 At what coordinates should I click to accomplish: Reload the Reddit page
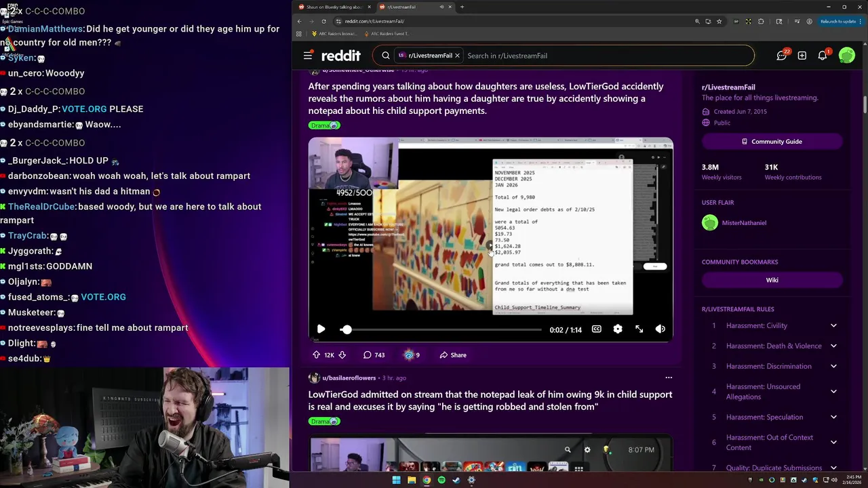pyautogui.click(x=323, y=21)
